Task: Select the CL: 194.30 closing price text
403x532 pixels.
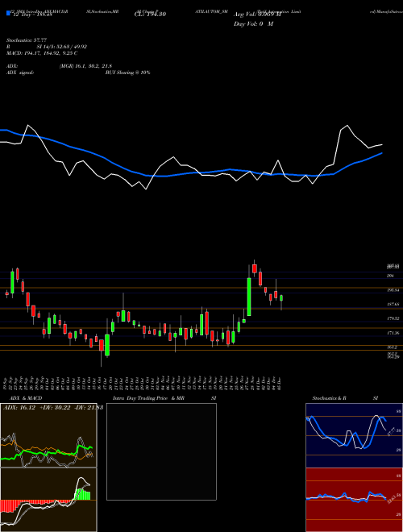Action: coord(149,15)
